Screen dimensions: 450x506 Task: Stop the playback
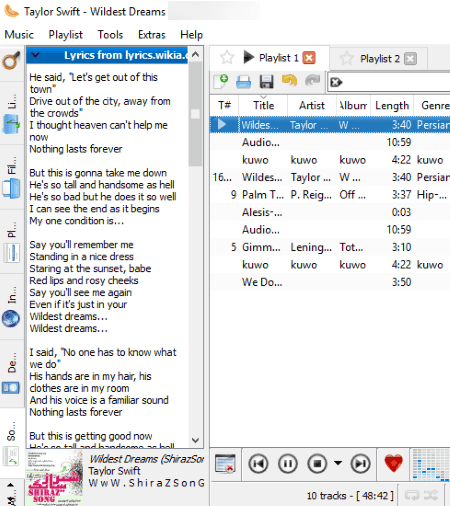(x=317, y=463)
